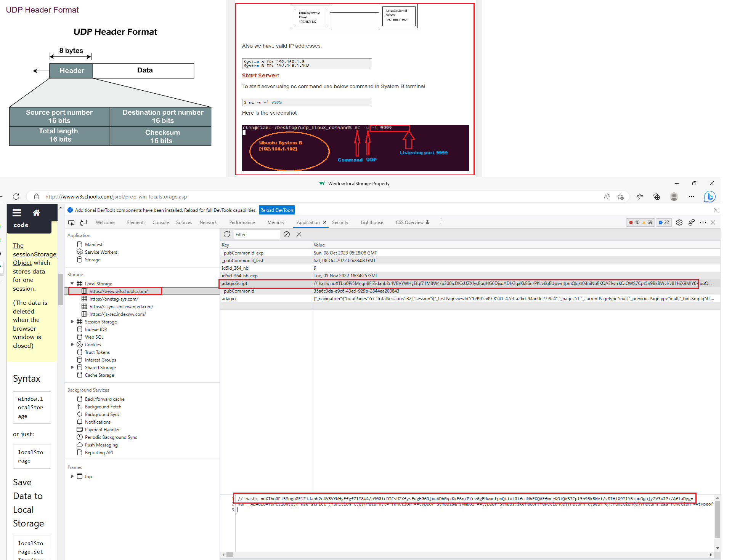The image size is (732, 560).
Task: Expand the top frame node
Action: (72, 476)
